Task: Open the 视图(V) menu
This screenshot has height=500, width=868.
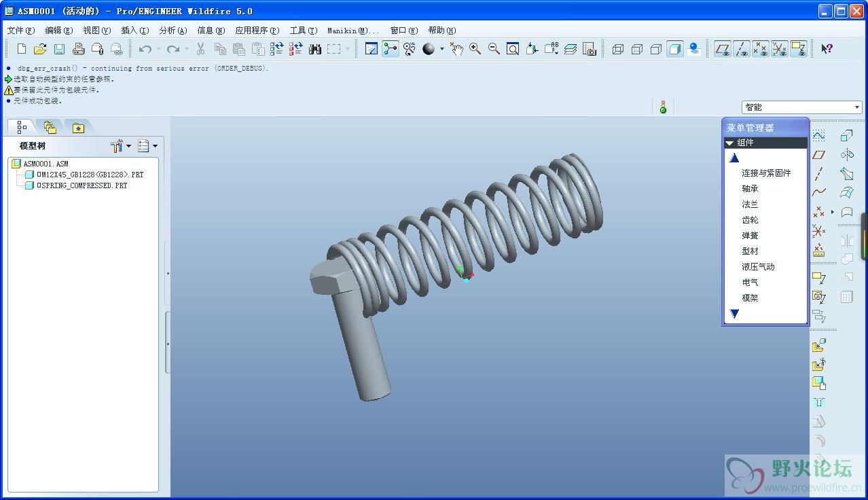Action: (x=97, y=31)
